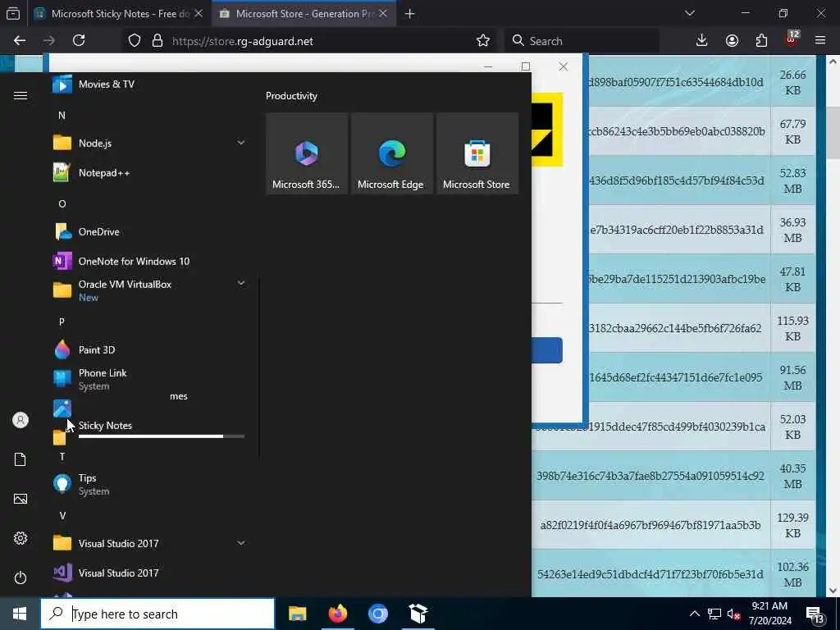Click the blue button in dialog window

(546, 350)
